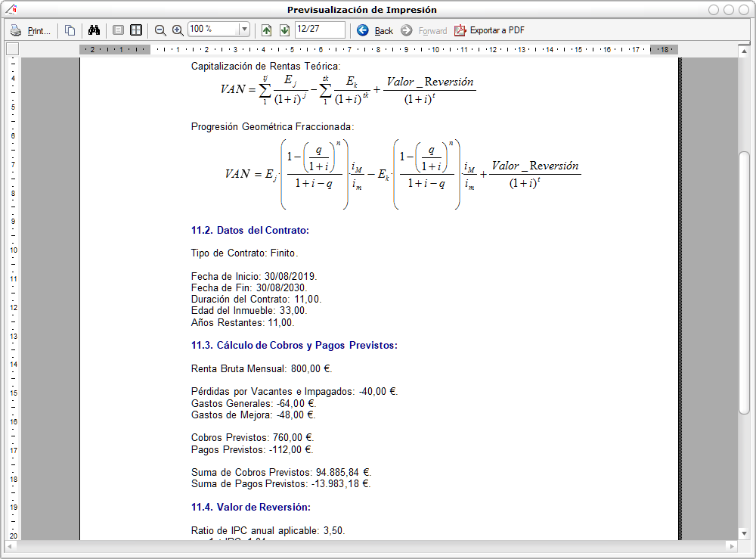Go to the previous page
Image resolution: width=756 pixels, height=559 pixels.
tap(266, 30)
